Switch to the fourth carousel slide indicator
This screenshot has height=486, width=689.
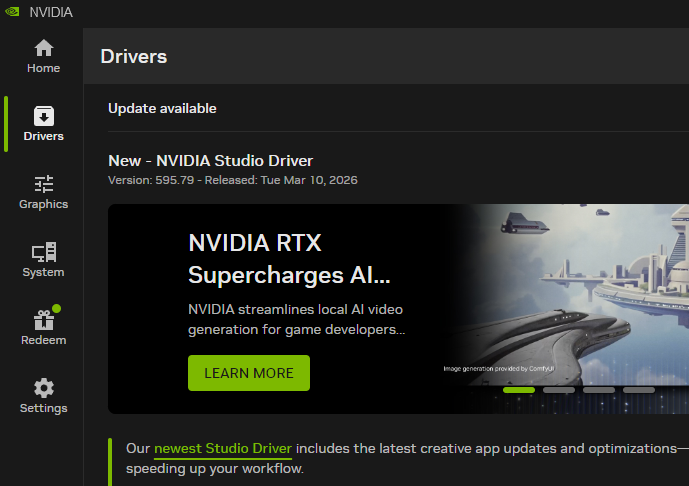tap(639, 390)
